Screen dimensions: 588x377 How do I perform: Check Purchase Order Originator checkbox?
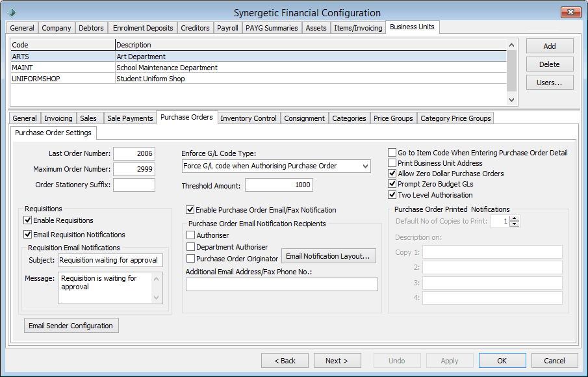190,259
